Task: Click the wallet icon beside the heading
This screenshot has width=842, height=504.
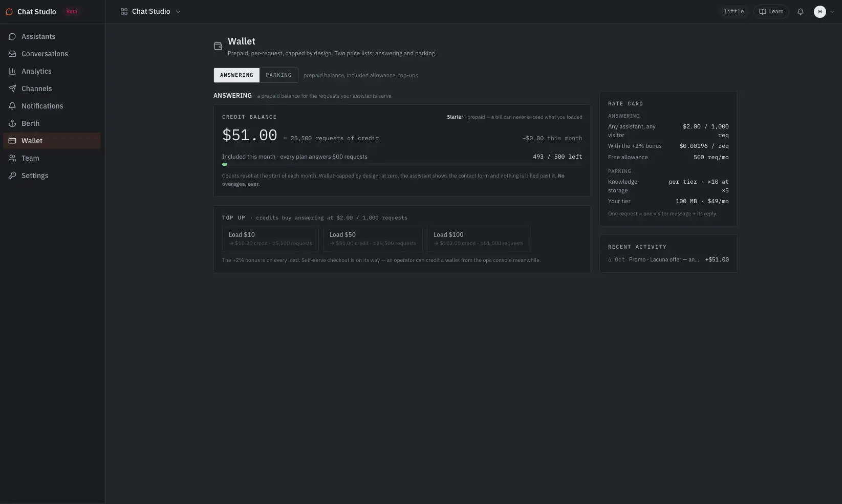Action: pyautogui.click(x=218, y=46)
